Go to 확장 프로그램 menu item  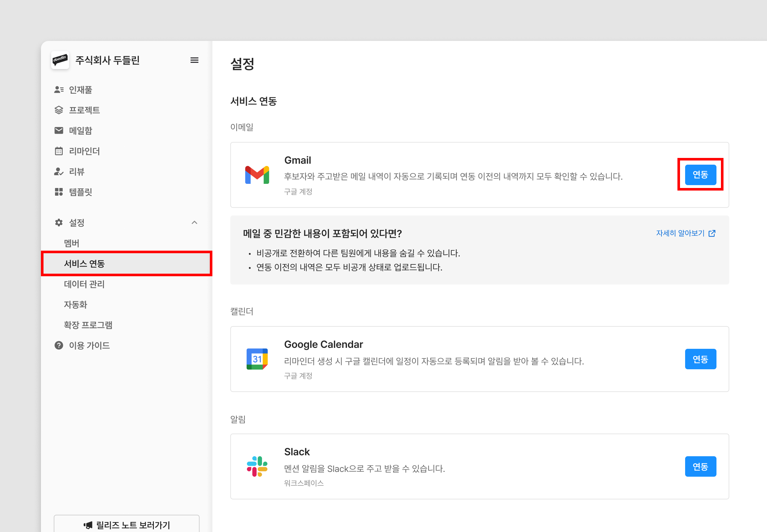(x=88, y=325)
